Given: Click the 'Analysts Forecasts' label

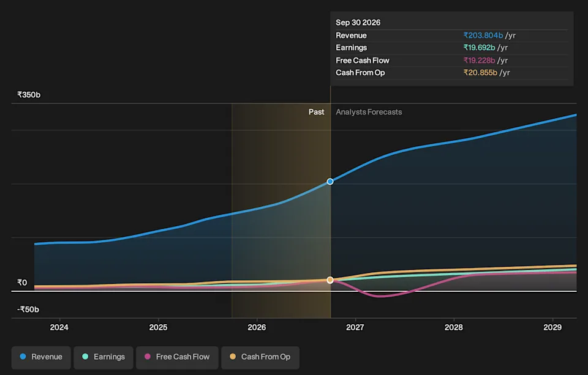Looking at the screenshot, I should pyautogui.click(x=369, y=112).
